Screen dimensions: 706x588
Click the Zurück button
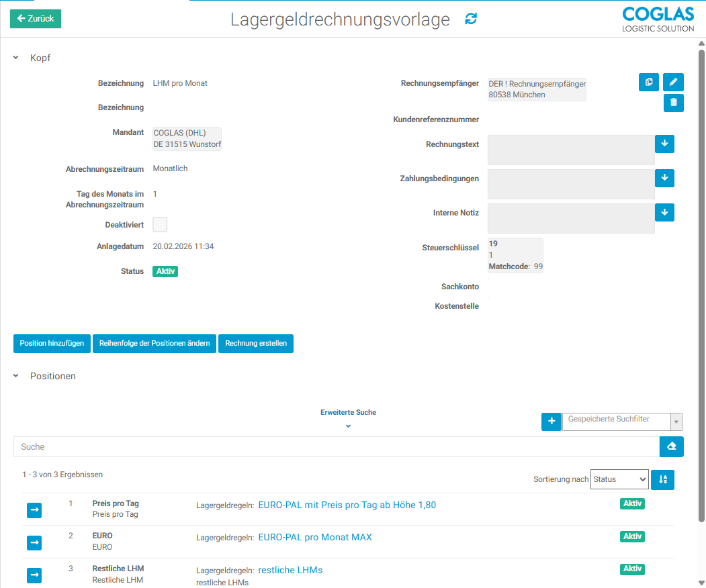pyautogui.click(x=36, y=19)
